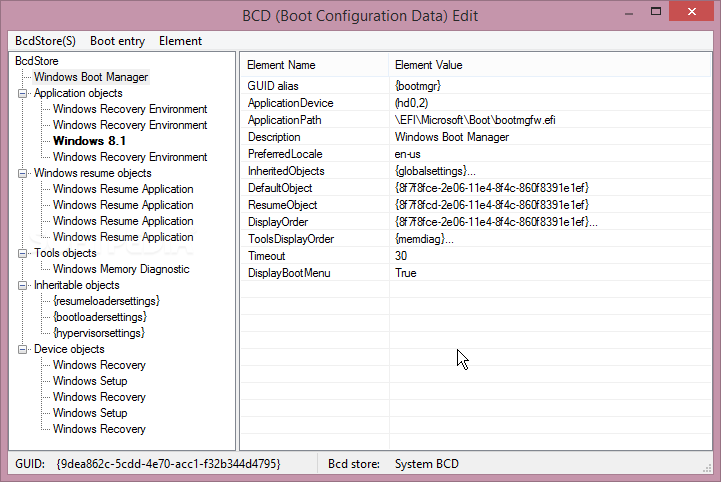Click the System BCD status text

tap(427, 464)
